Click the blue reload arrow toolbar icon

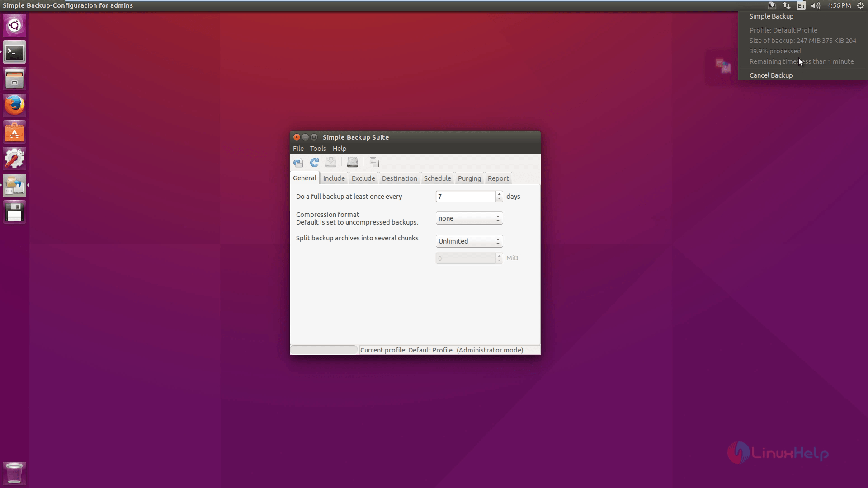pos(315,163)
